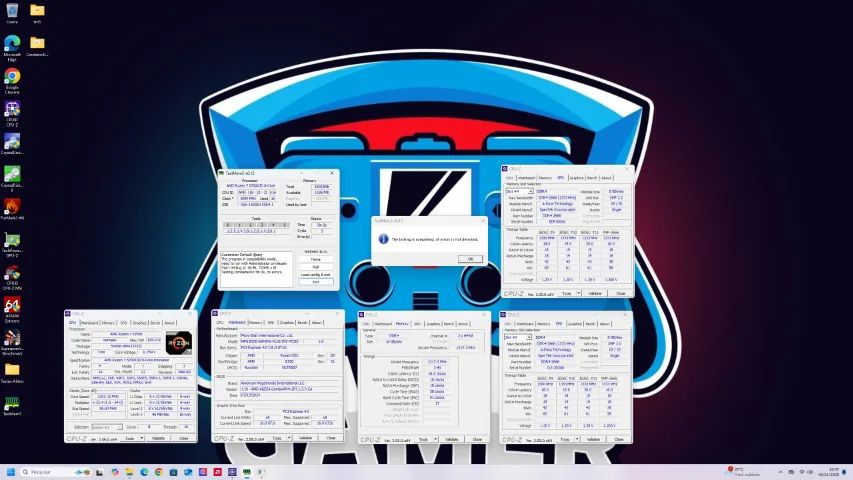Switch to CPU tab in CPU-Z Memory window

[366, 324]
